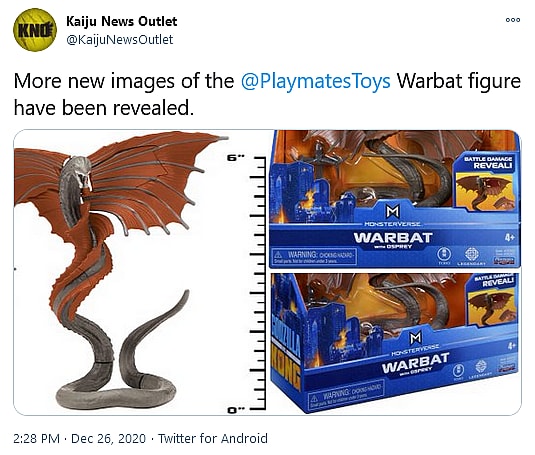The width and height of the screenshot is (535, 455).
Task: Open the KNO profile avatar
Action: (x=34, y=30)
